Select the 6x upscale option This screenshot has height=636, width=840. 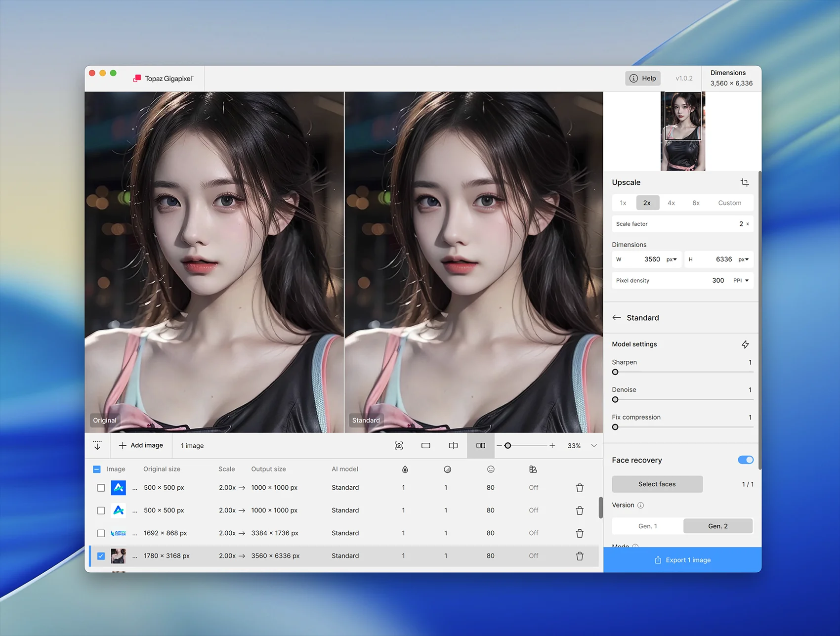[696, 203]
